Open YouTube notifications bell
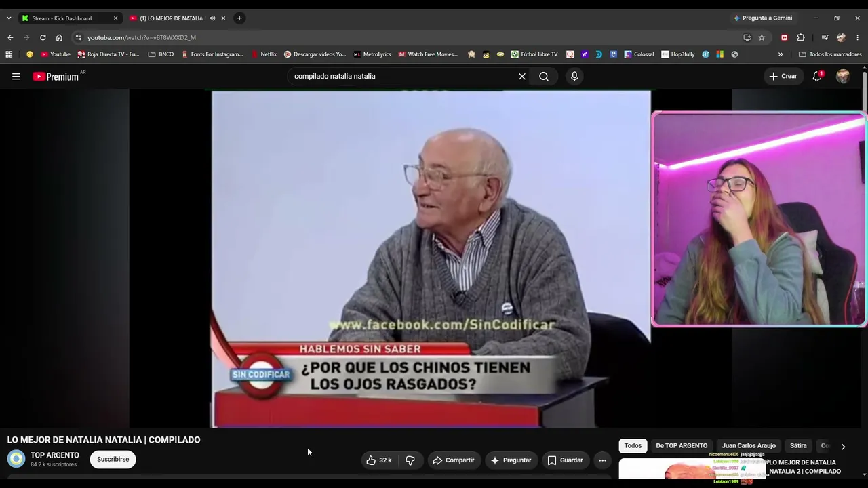The image size is (868, 488). coord(817,76)
